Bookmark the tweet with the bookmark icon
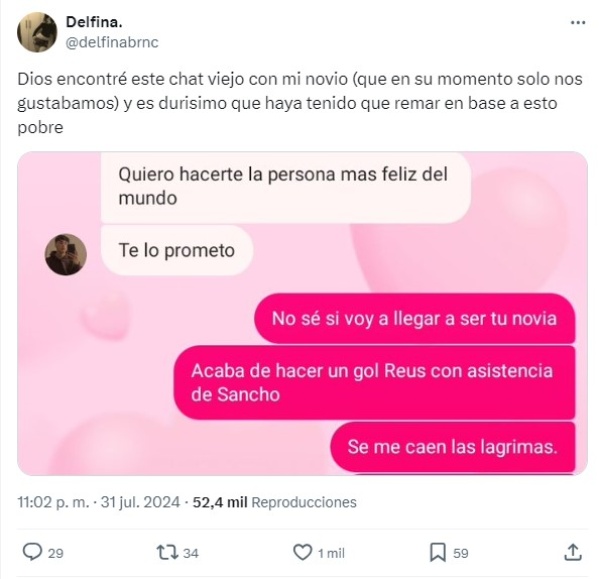 tap(438, 552)
